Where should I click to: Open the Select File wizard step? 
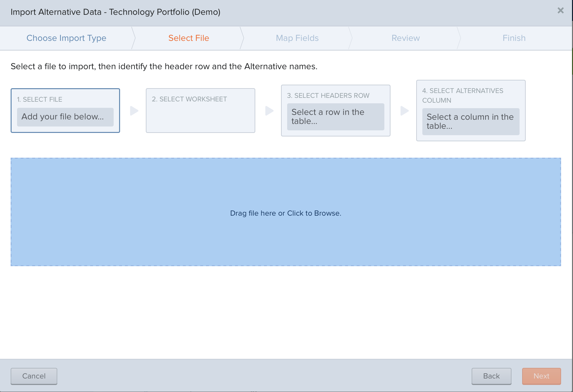pyautogui.click(x=189, y=38)
